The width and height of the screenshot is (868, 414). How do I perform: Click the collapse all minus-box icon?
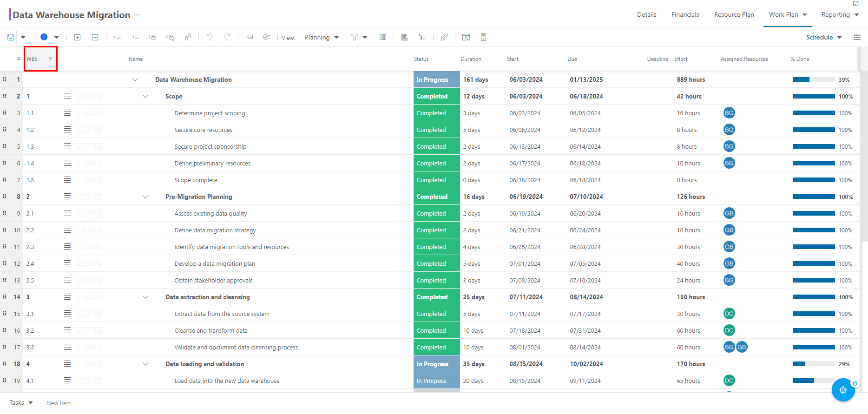[95, 37]
